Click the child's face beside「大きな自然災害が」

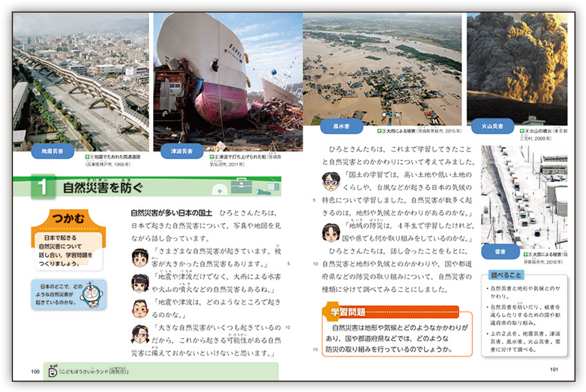(x=140, y=334)
